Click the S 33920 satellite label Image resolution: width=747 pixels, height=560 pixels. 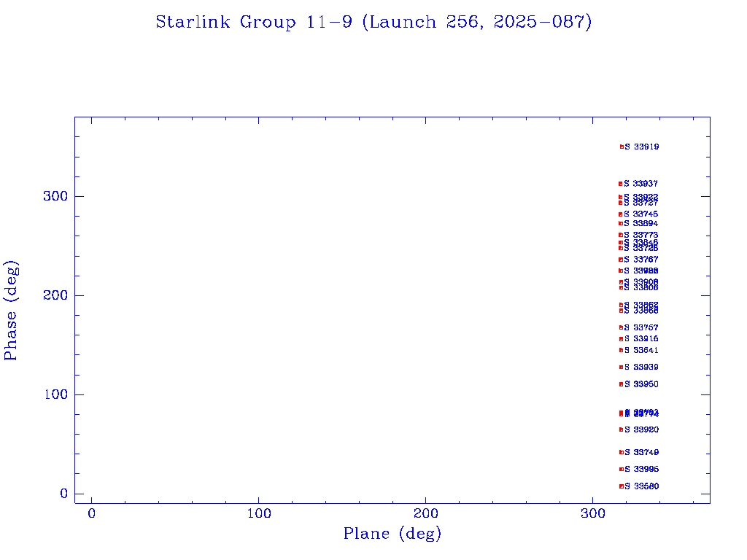click(x=642, y=429)
